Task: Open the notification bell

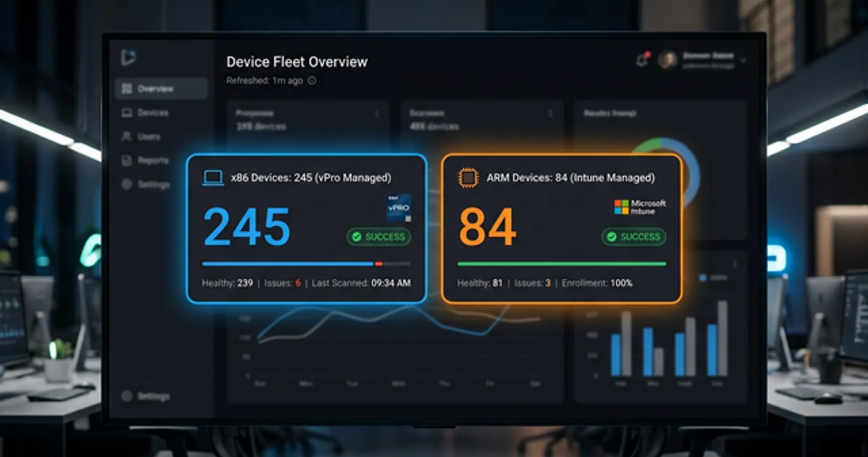Action: point(642,60)
